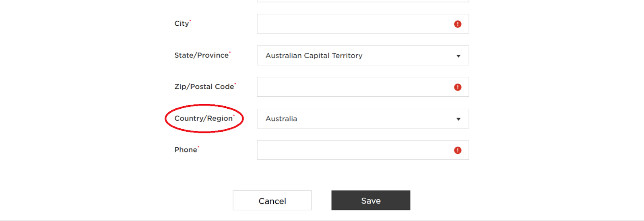Viewport: 644px width, 221px height.
Task: Click the Phone field label
Action: [x=186, y=150]
